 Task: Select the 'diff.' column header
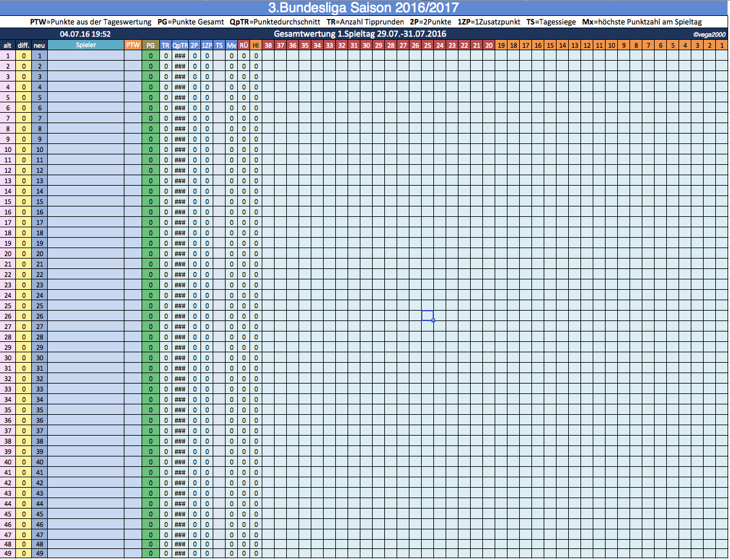(23, 45)
